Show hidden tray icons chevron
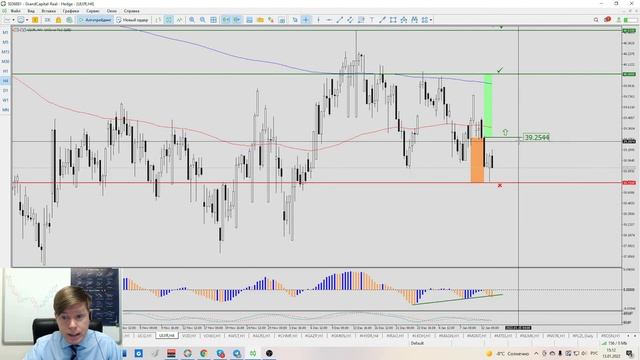This screenshot has height=360, width=640. pyautogui.click(x=536, y=353)
